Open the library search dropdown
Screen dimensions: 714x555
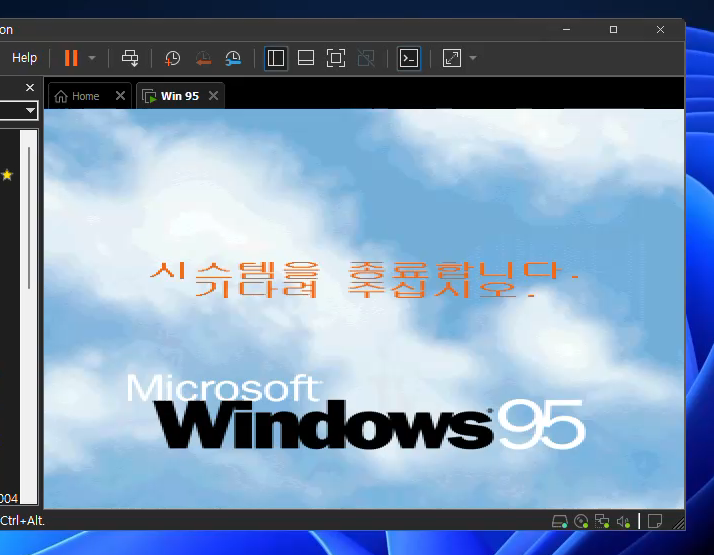31,110
